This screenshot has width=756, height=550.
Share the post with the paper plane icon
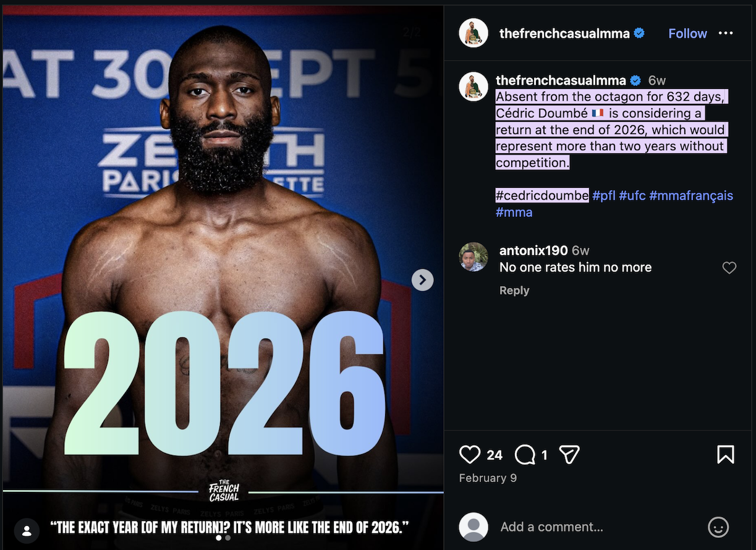click(569, 455)
